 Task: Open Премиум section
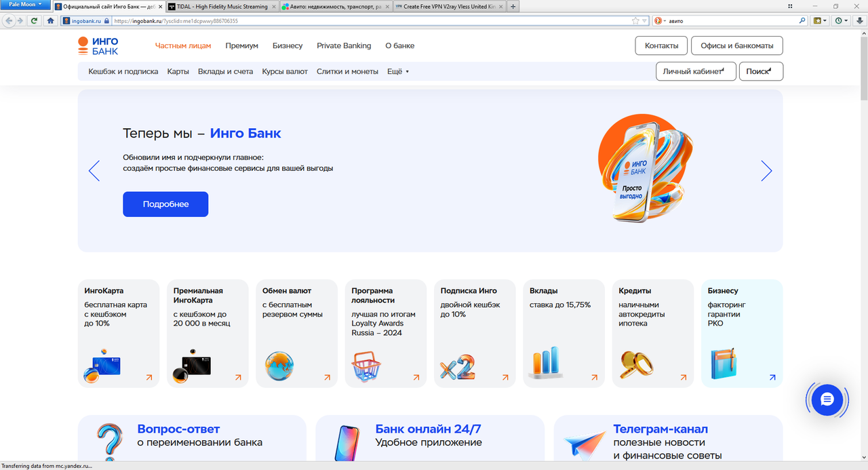(x=242, y=46)
